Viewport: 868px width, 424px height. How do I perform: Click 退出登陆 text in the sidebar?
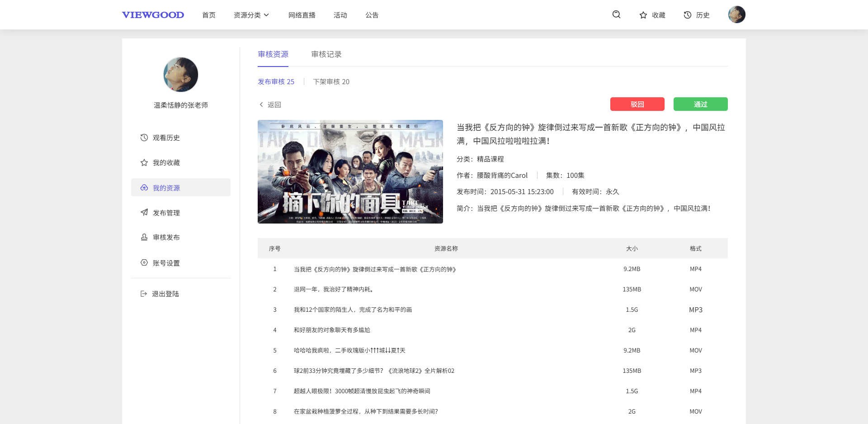[x=165, y=294]
